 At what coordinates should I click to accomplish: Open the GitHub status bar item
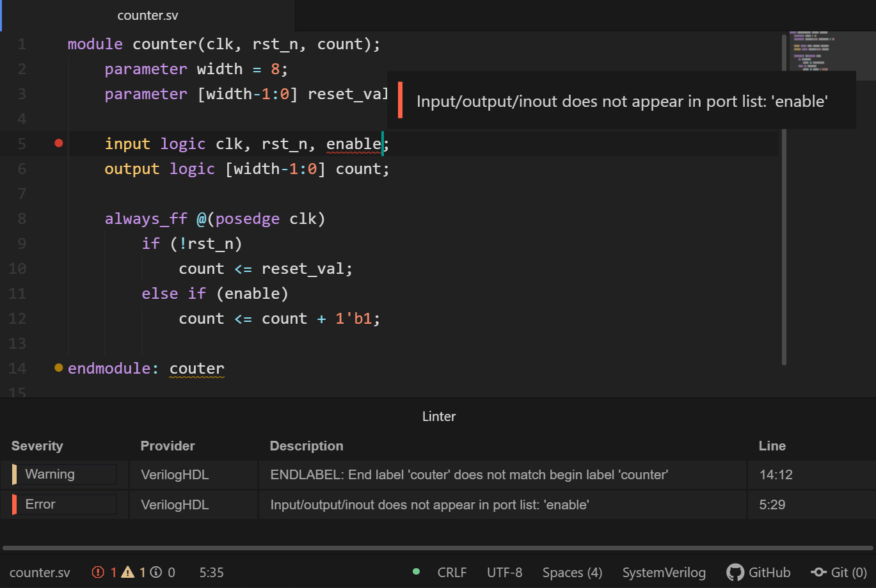tap(758, 573)
